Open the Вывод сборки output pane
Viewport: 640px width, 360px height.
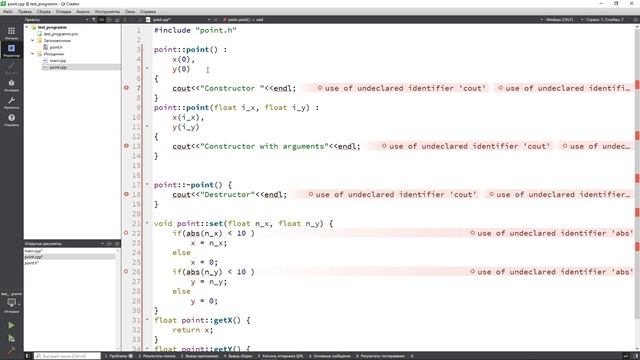(238, 356)
